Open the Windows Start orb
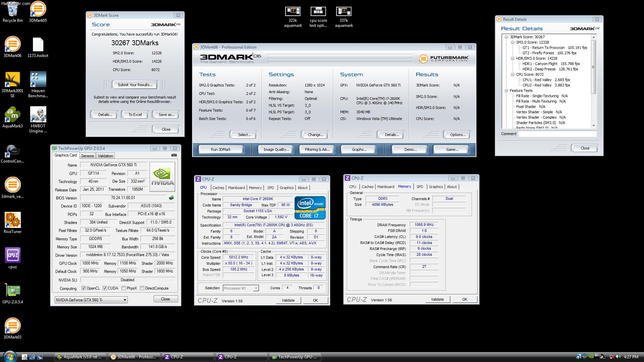 point(9,356)
